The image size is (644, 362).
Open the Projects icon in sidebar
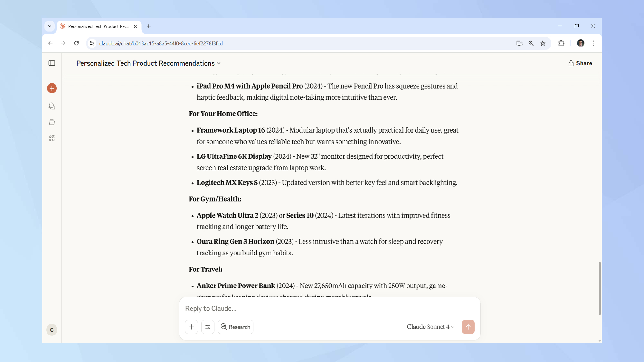tap(52, 122)
